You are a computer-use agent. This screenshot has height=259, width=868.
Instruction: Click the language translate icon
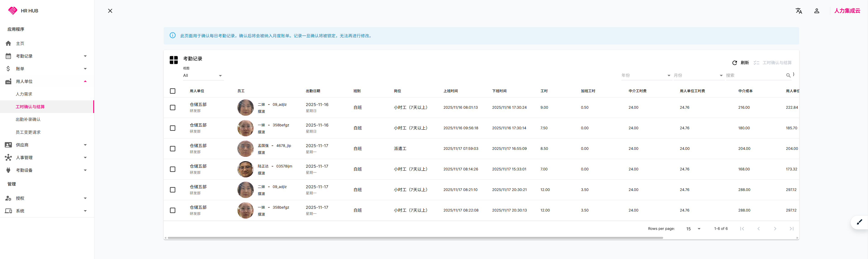(x=799, y=11)
